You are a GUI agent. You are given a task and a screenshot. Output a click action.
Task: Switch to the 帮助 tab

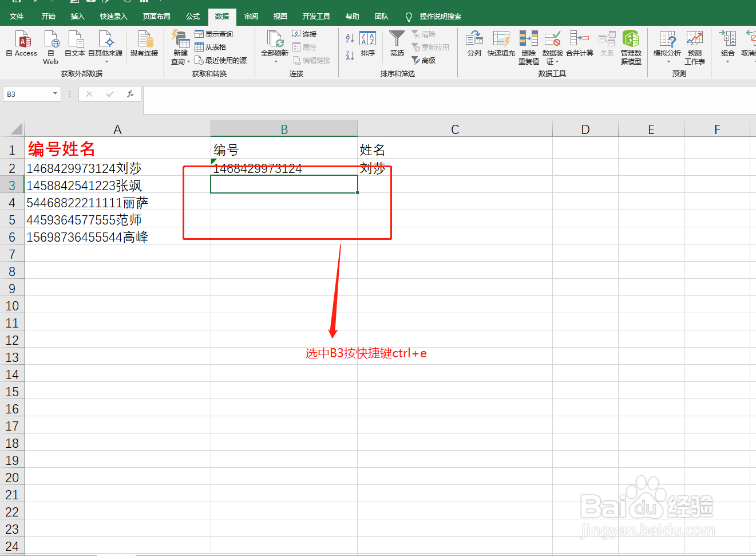click(353, 17)
